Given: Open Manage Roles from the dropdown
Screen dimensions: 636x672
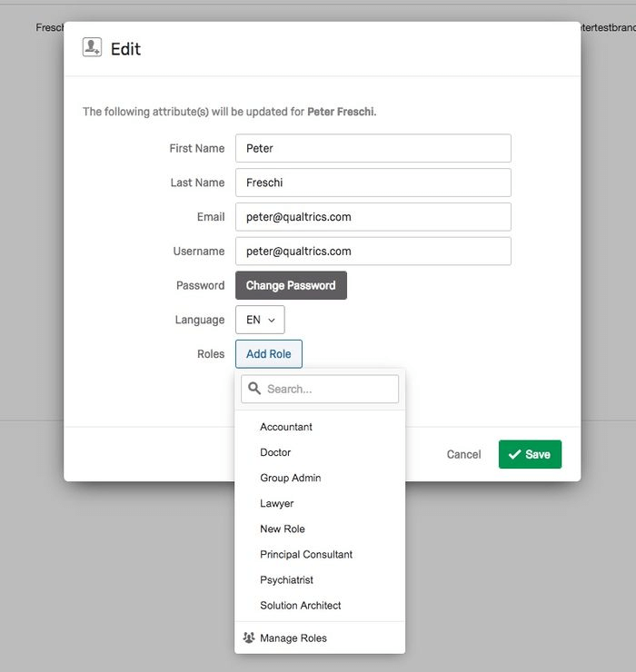Looking at the screenshot, I should tap(320, 637).
